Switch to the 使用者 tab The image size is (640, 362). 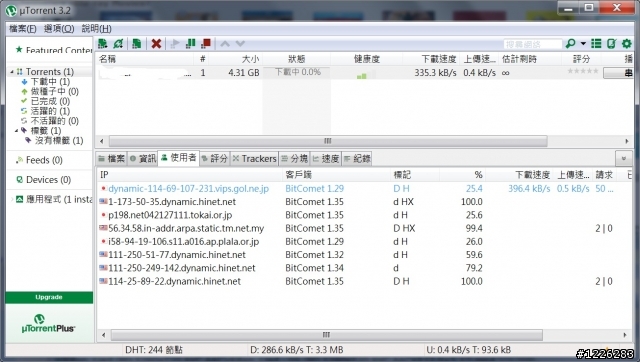tap(178, 158)
